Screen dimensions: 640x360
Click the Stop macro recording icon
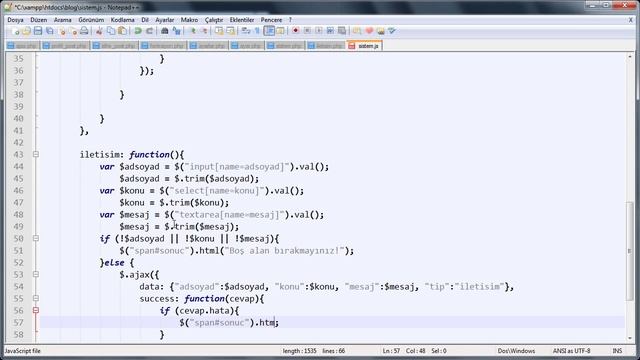point(307,31)
